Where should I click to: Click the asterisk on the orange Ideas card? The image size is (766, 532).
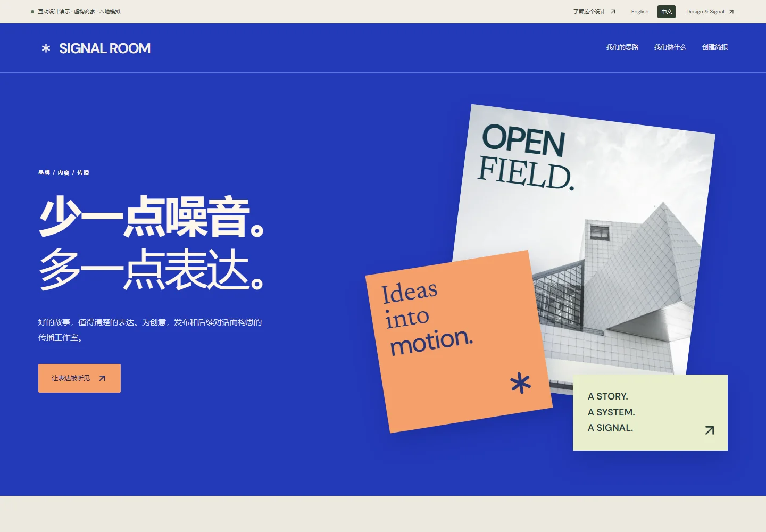click(x=520, y=383)
